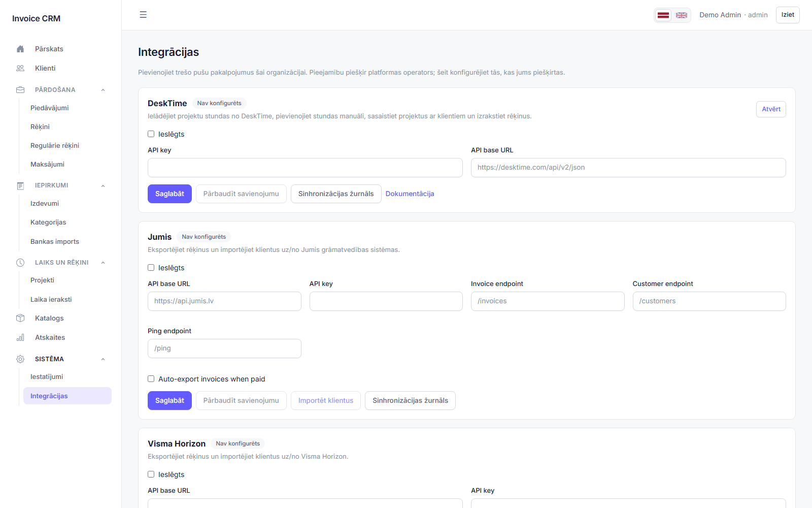Save Jumis settings with Saglabāt
This screenshot has height=508, width=812.
tap(170, 400)
